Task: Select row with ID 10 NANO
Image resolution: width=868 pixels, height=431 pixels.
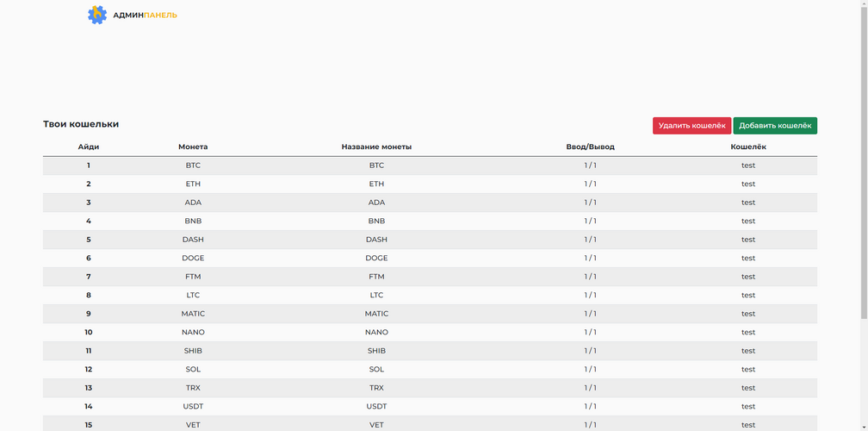Action: pos(430,332)
